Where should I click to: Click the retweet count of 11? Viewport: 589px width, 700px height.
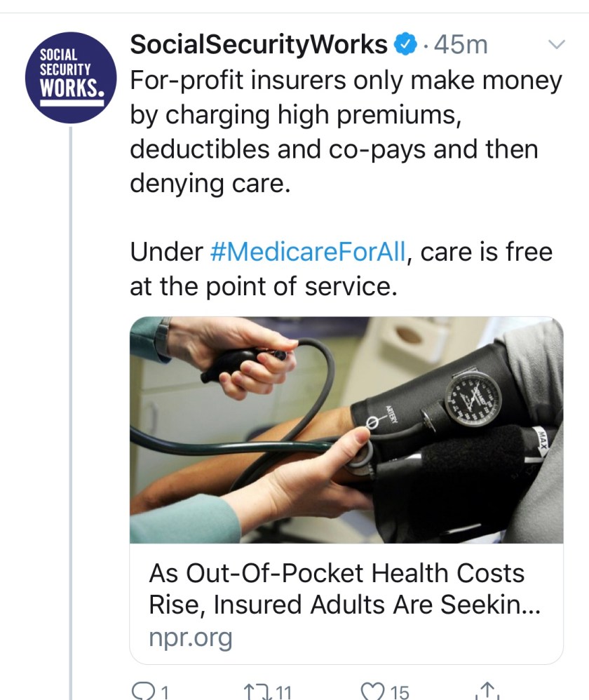coord(283,693)
